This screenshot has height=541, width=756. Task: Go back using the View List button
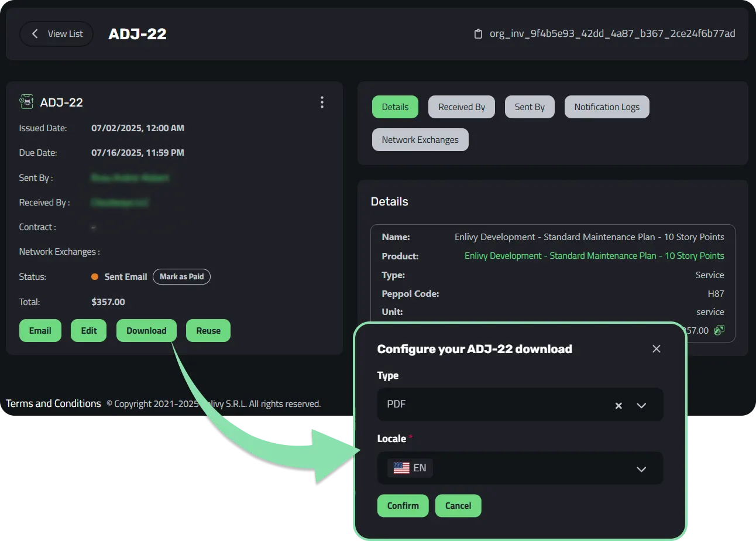point(56,34)
